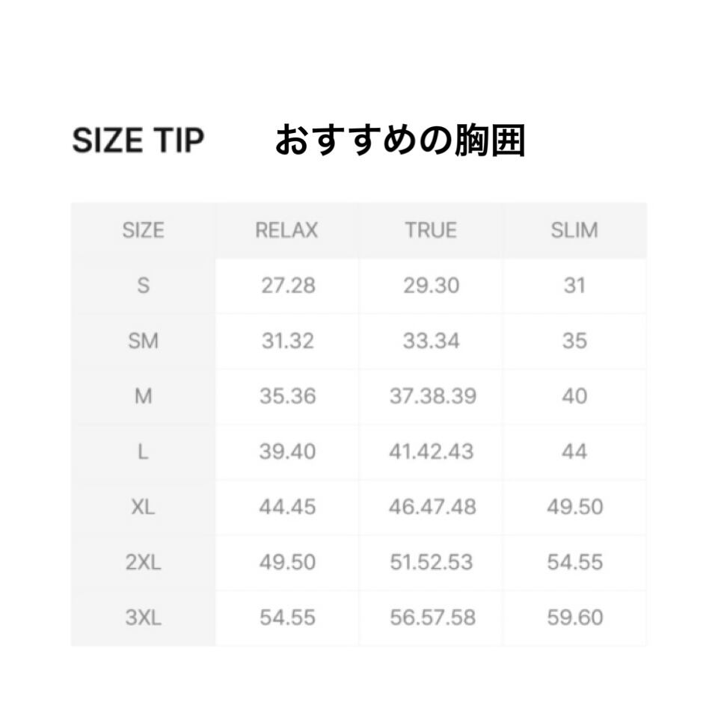Select the 37.38.39 TRUE value for M

click(x=432, y=396)
